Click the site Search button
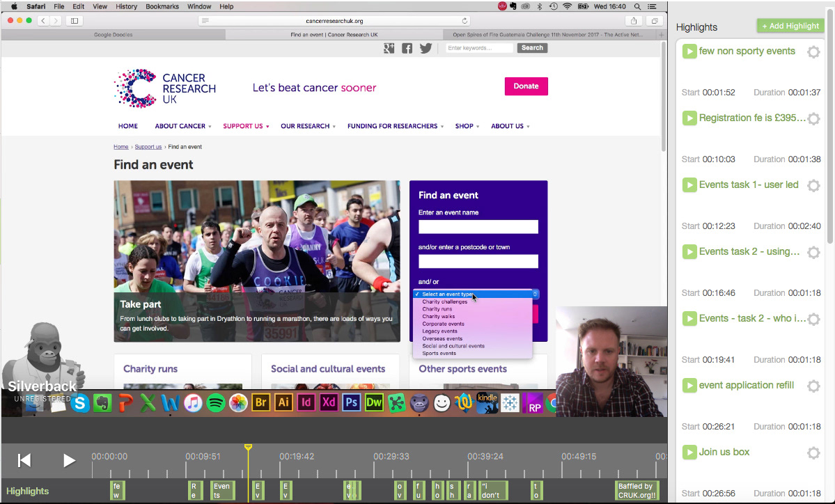This screenshot has width=835, height=504. [x=532, y=48]
